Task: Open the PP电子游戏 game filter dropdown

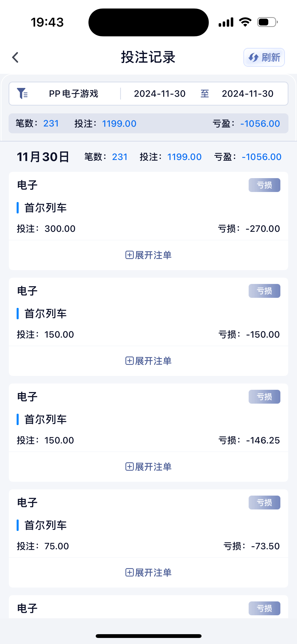Action: [x=74, y=94]
